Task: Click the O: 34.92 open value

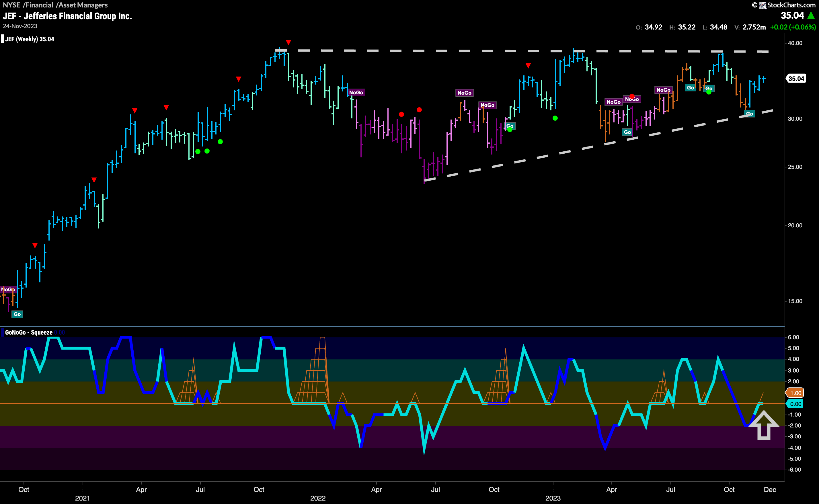Action: (649, 27)
